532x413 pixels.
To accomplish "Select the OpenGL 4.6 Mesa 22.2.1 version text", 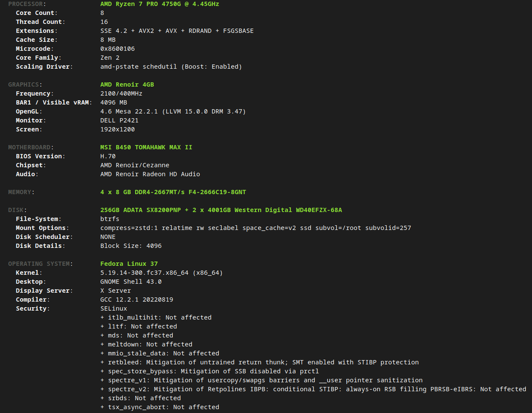I will coord(173,112).
